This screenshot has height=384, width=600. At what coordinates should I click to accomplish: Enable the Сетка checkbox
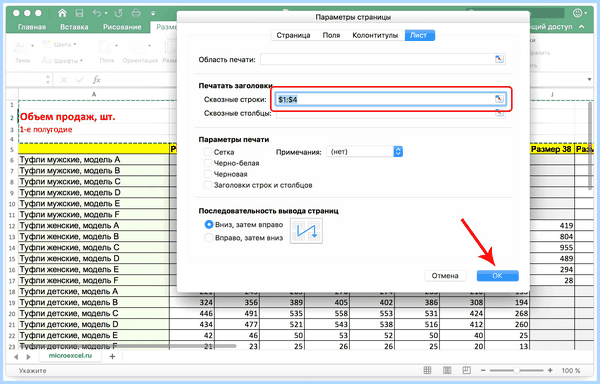tap(208, 152)
